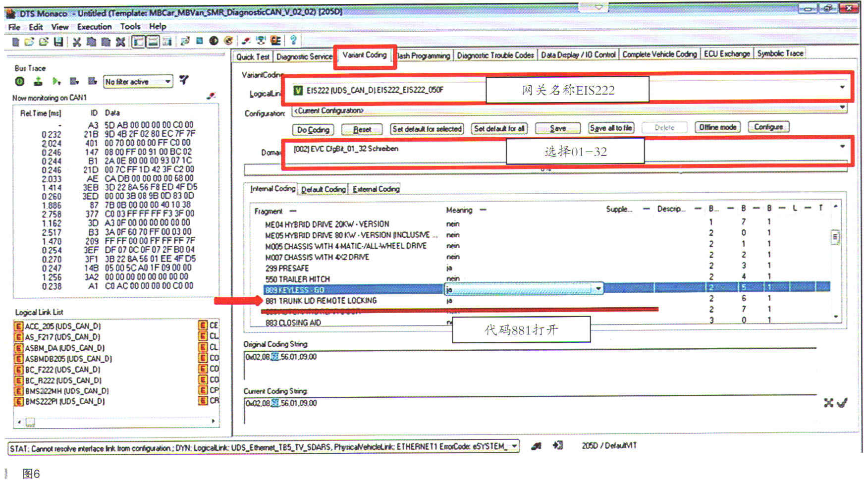Viewport: 868px width, 485px height.
Task: Click the X cancel icon beside coding string
Action: (x=828, y=403)
